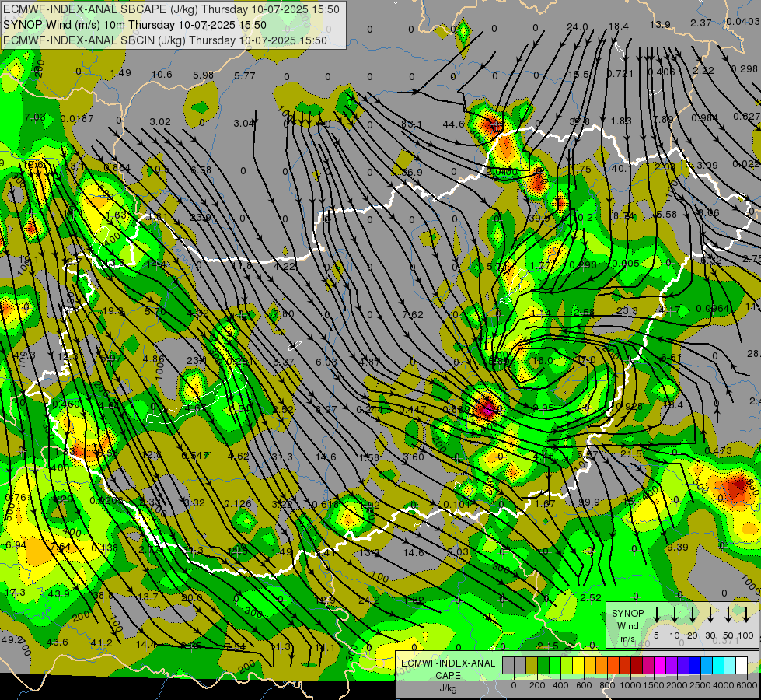Click the 0.0403 value on the map
The image size is (761, 700).
742,21
